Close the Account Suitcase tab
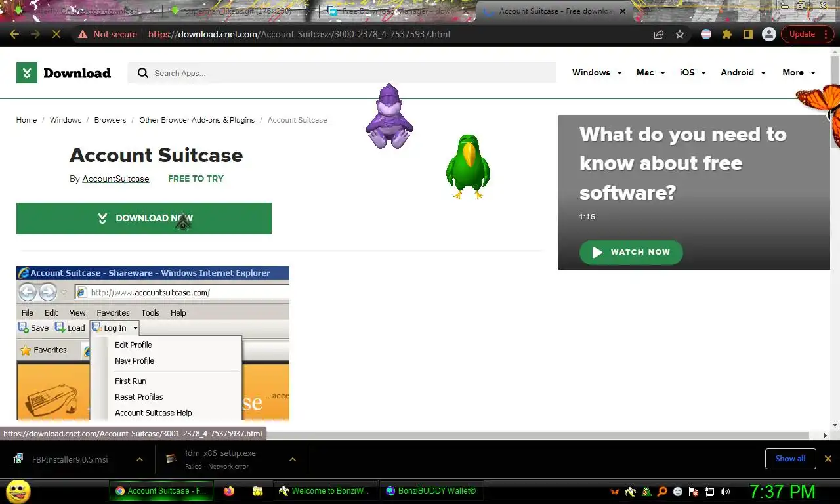840x504 pixels. pyautogui.click(x=623, y=11)
